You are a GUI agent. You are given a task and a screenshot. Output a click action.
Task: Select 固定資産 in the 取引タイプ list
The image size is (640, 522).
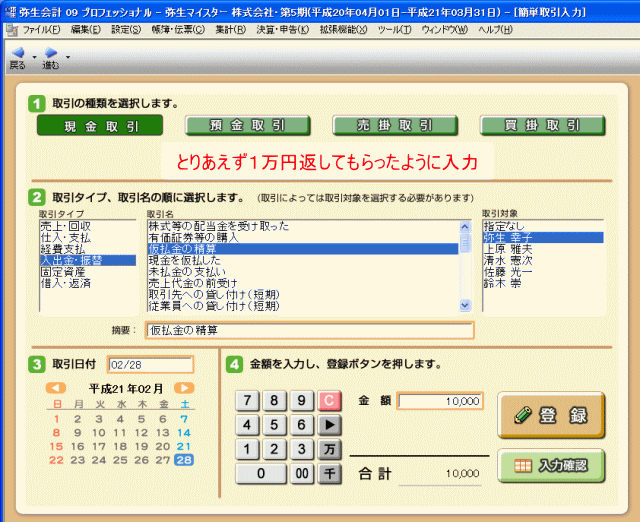pos(88,272)
